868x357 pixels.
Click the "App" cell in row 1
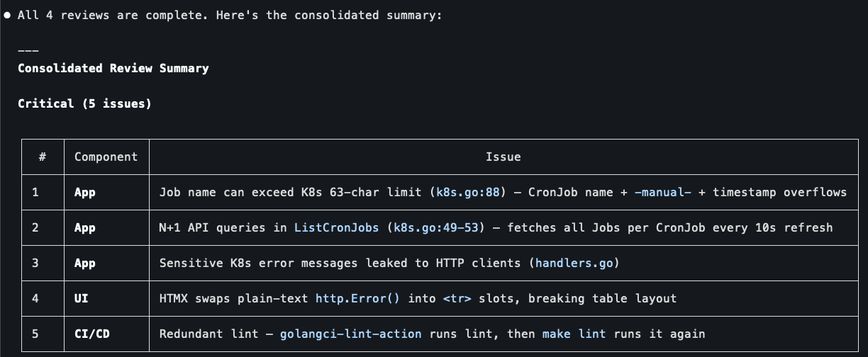85,192
